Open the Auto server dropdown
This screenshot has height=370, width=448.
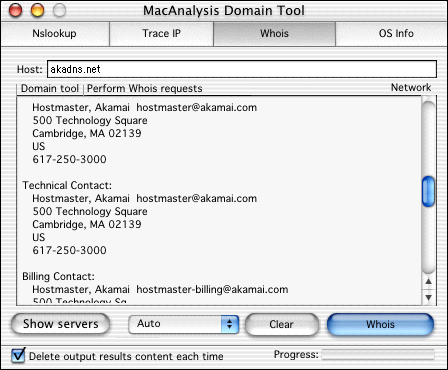click(184, 324)
